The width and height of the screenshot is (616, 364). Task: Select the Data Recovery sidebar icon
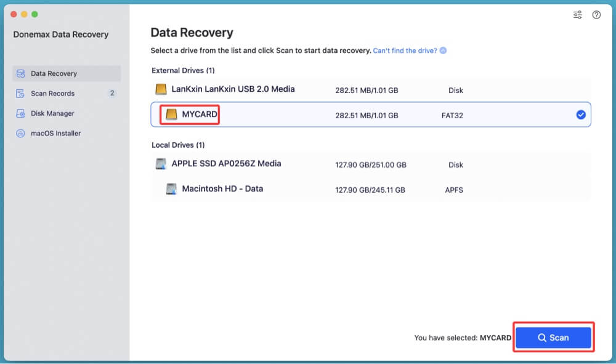(19, 73)
